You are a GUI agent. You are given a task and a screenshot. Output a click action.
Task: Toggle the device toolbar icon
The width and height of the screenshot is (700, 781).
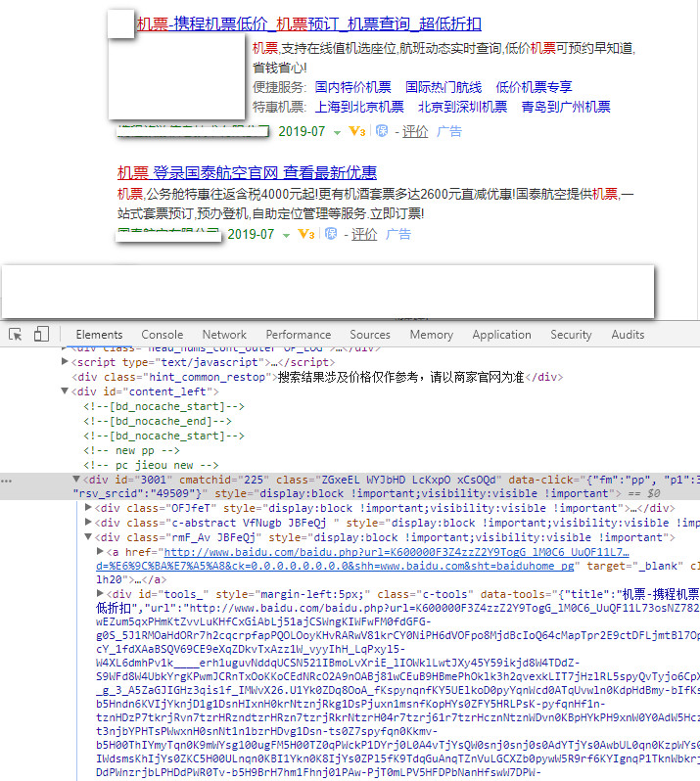click(41, 334)
